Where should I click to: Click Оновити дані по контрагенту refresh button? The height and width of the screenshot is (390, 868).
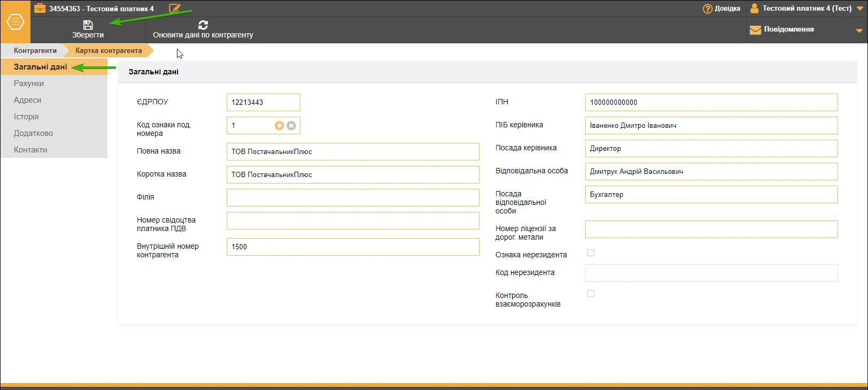[203, 29]
